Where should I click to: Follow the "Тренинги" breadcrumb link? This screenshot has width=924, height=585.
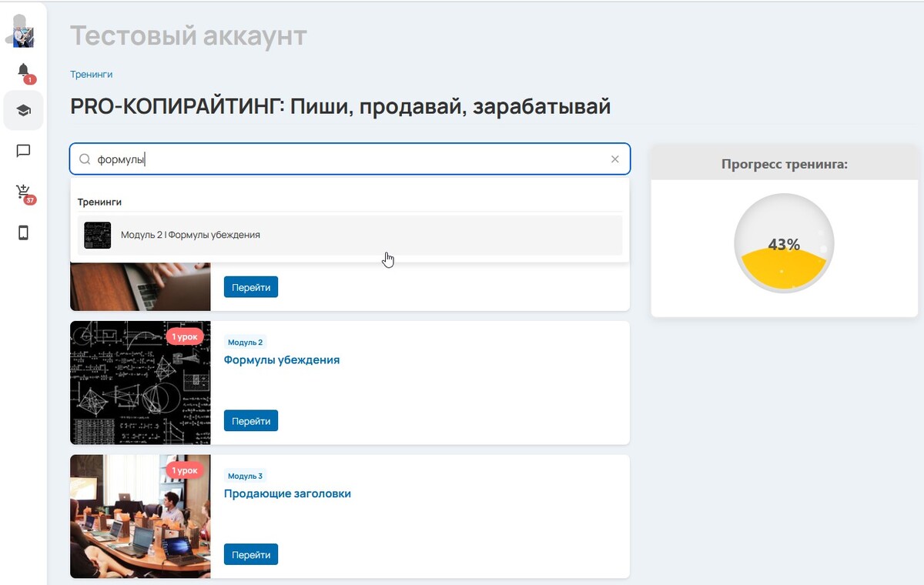click(x=91, y=75)
